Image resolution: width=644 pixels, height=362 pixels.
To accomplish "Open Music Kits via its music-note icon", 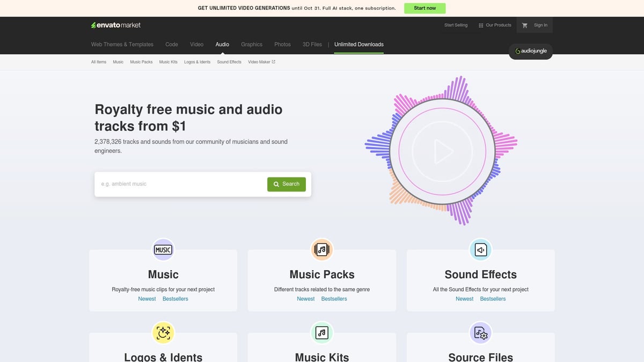I will (321, 333).
